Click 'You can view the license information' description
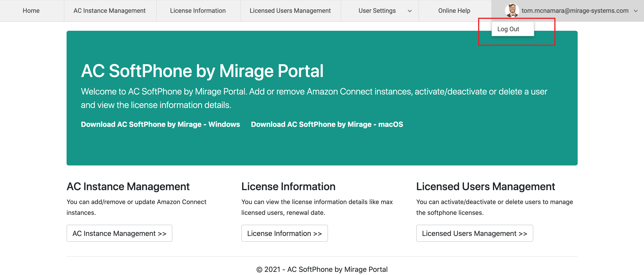Viewport: 644px width, 275px height. (x=317, y=207)
